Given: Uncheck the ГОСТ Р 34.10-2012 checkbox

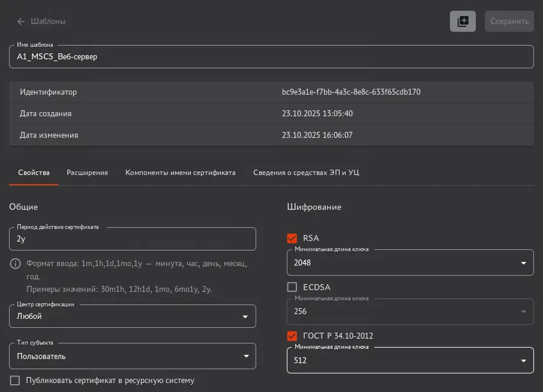Looking at the screenshot, I should click(x=292, y=336).
